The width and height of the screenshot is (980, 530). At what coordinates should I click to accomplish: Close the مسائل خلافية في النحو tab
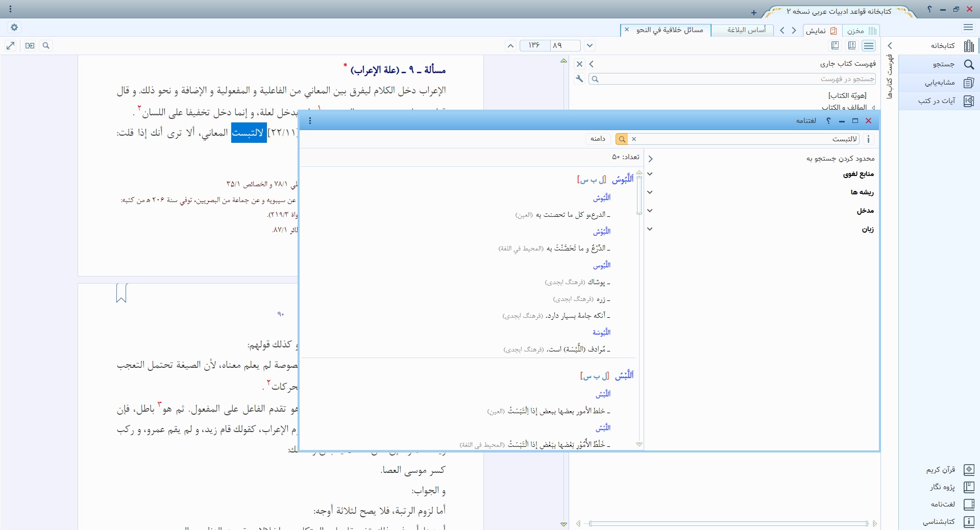pyautogui.click(x=627, y=30)
